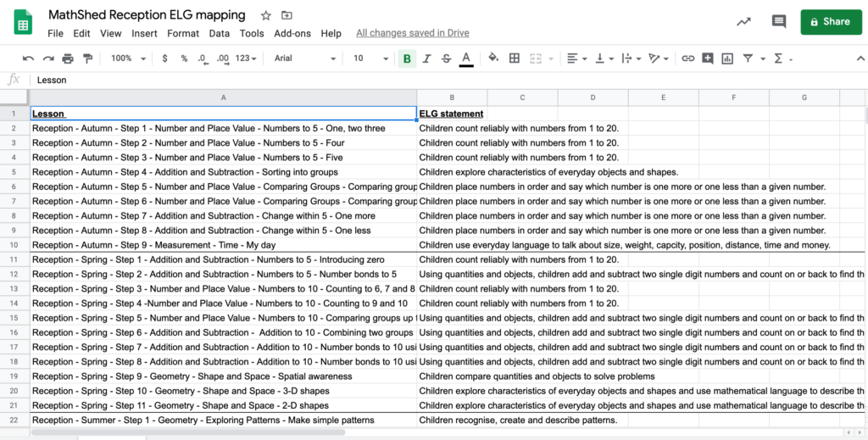Open the zoom 100% dropdown
The width and height of the screenshot is (868, 440).
(x=129, y=58)
